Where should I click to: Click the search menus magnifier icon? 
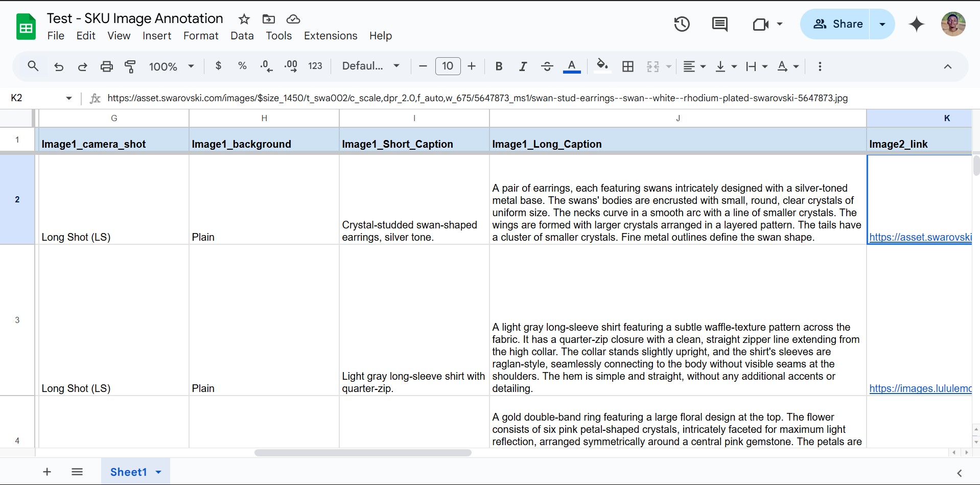pyautogui.click(x=33, y=66)
